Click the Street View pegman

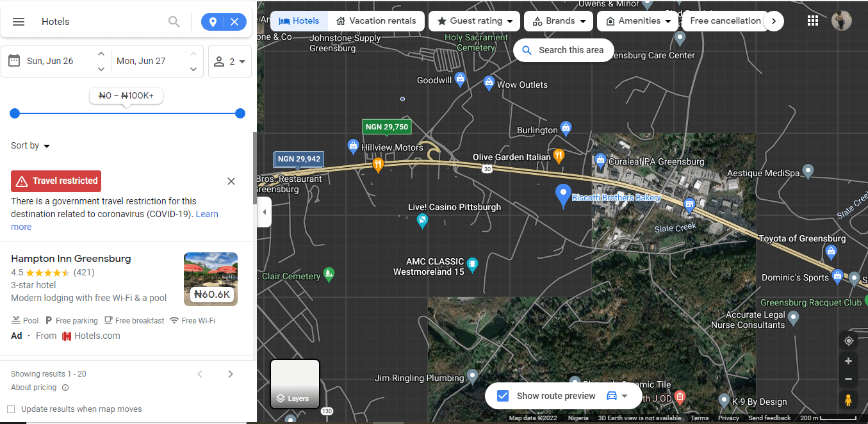coord(848,400)
